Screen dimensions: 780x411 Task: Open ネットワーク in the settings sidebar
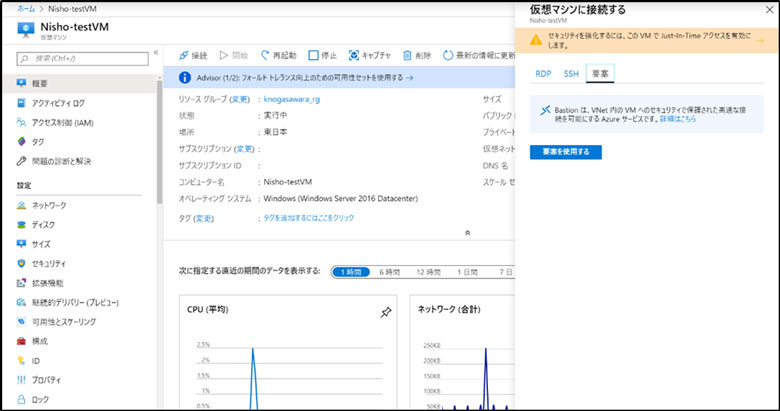click(43, 204)
